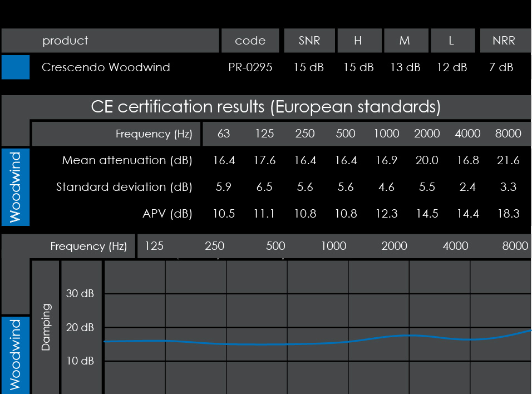This screenshot has height=394, width=532.
Task: Select the H column header
Action: pyautogui.click(x=359, y=41)
